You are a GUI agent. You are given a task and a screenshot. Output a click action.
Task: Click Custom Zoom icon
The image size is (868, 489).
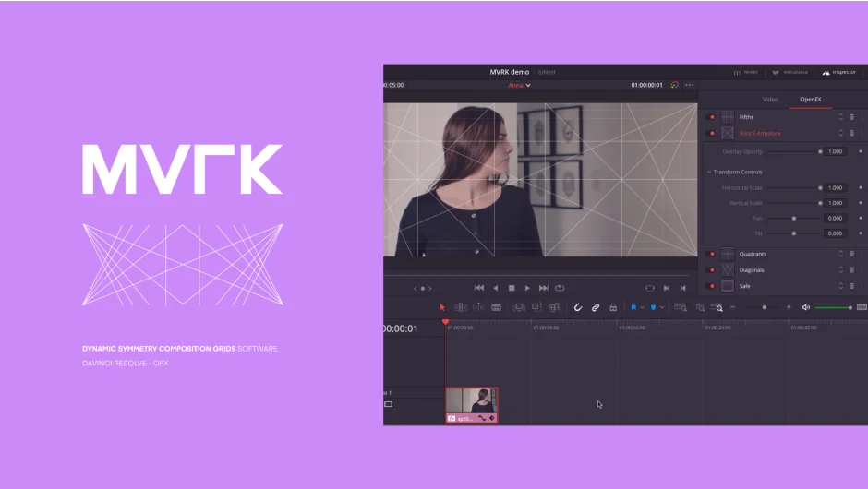click(x=717, y=307)
